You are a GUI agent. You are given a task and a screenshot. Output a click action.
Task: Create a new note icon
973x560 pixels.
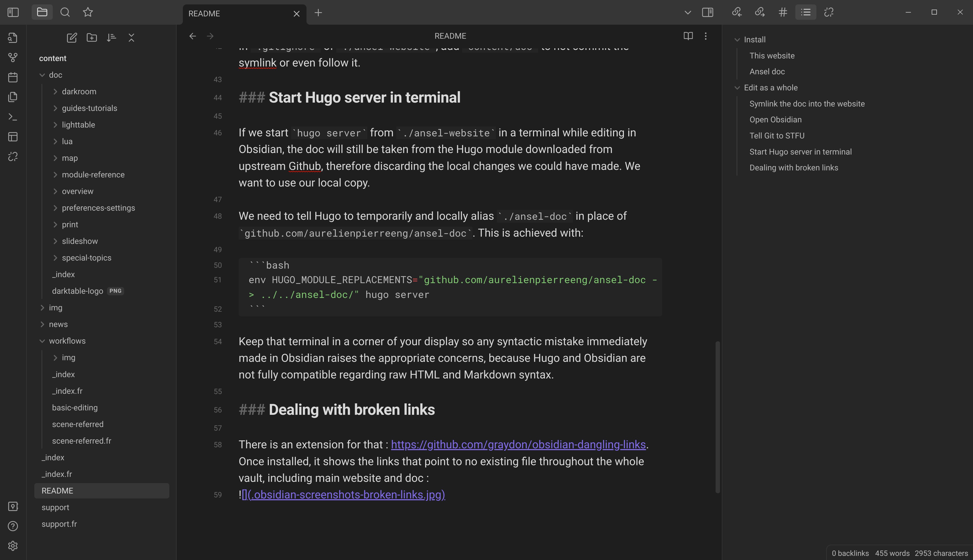tap(72, 38)
